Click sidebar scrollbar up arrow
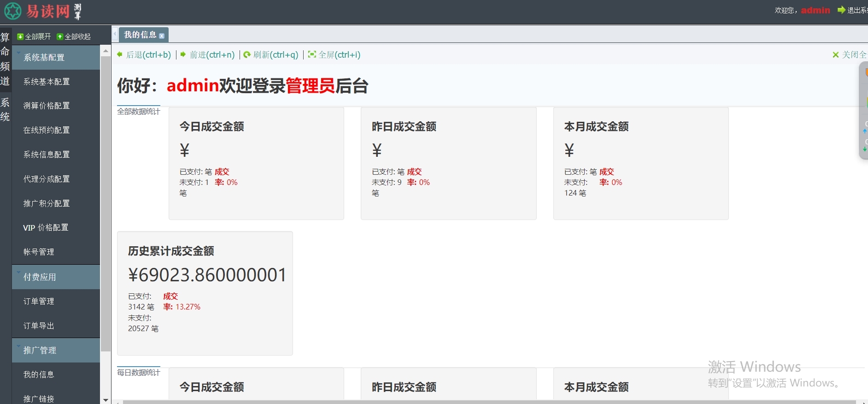Screen dimensions: 868x404 [106, 51]
